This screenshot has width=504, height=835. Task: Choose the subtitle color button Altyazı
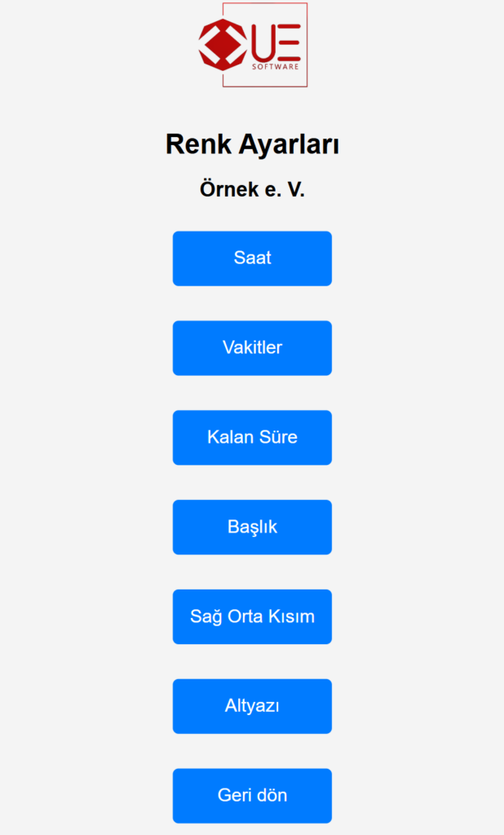(252, 706)
